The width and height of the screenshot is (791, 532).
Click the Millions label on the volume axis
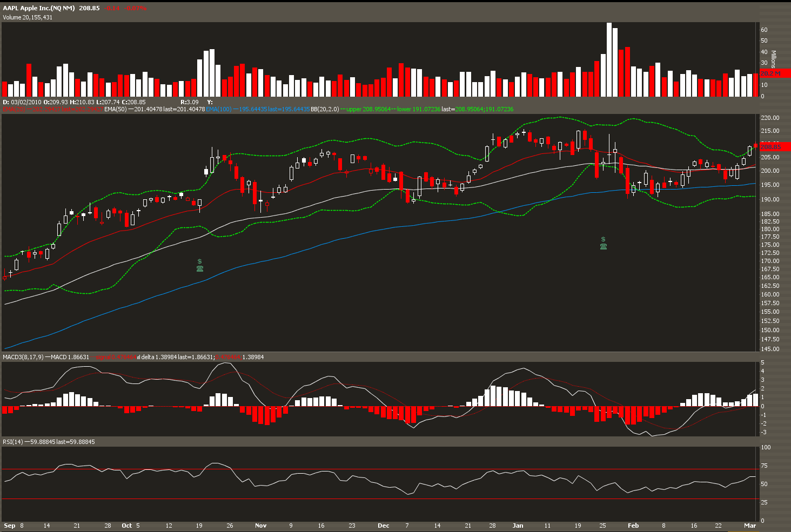tap(774, 59)
